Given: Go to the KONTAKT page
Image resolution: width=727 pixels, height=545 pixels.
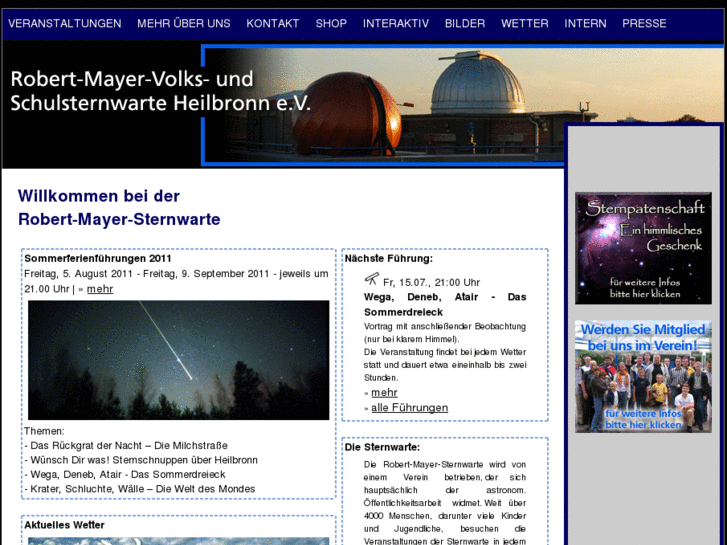Looking at the screenshot, I should coord(273,24).
